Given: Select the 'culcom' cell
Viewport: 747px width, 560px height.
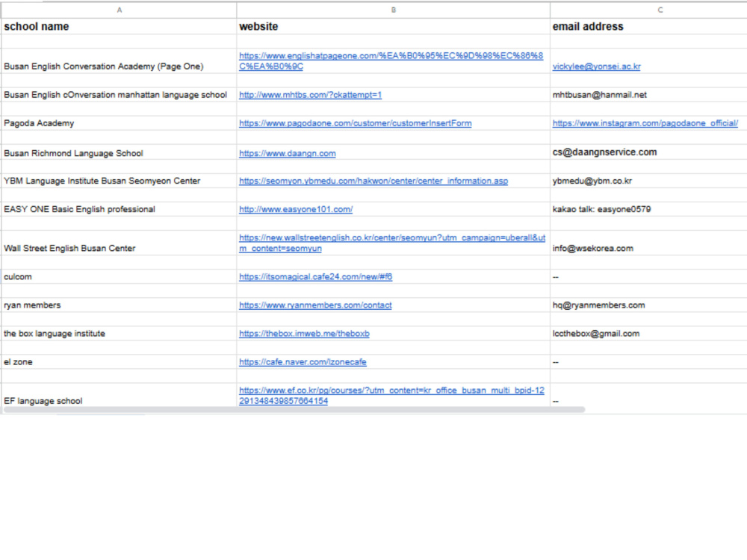Looking at the screenshot, I should pos(119,277).
